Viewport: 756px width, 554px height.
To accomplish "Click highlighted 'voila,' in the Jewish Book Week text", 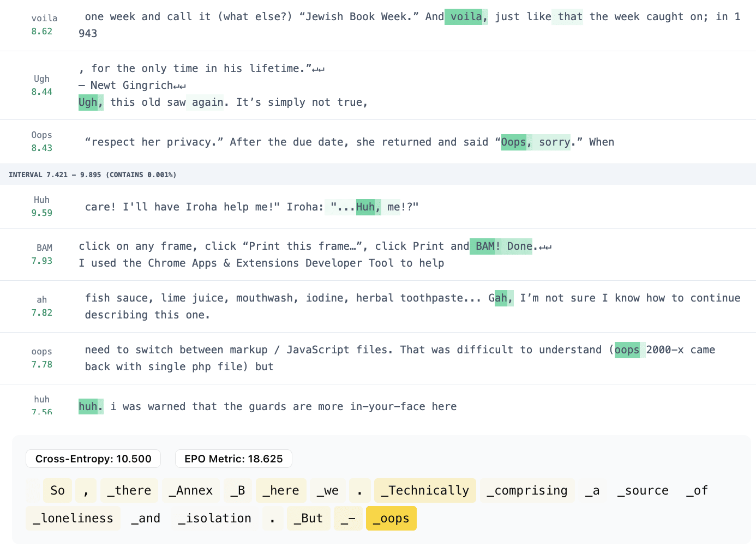I will tap(466, 17).
